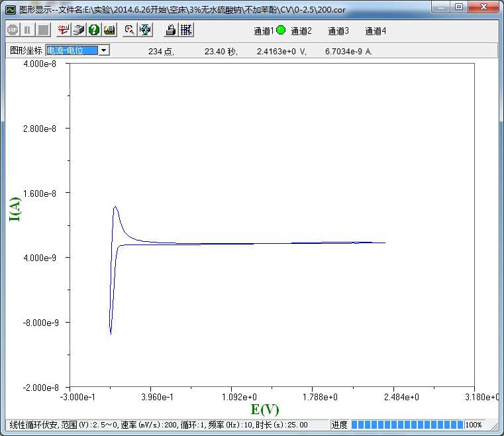Click the 100% progress value
Image resolution: width=504 pixels, height=436 pixels.
(474, 425)
